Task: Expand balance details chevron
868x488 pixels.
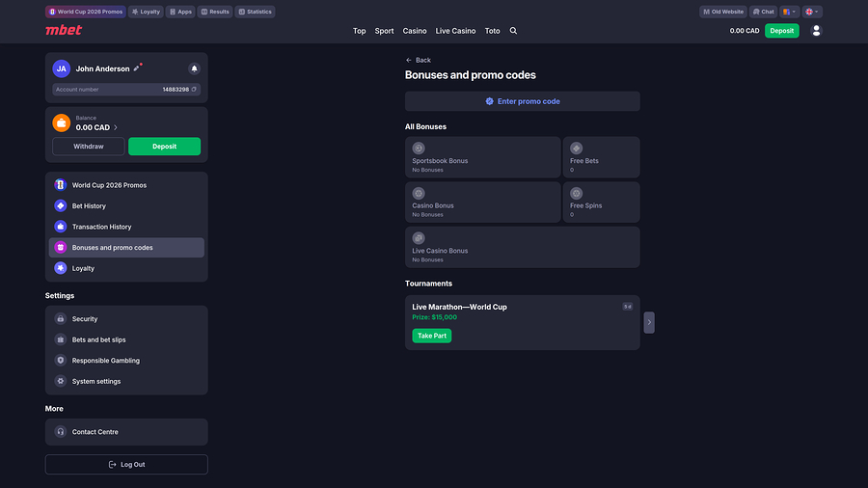Action: tap(116, 128)
